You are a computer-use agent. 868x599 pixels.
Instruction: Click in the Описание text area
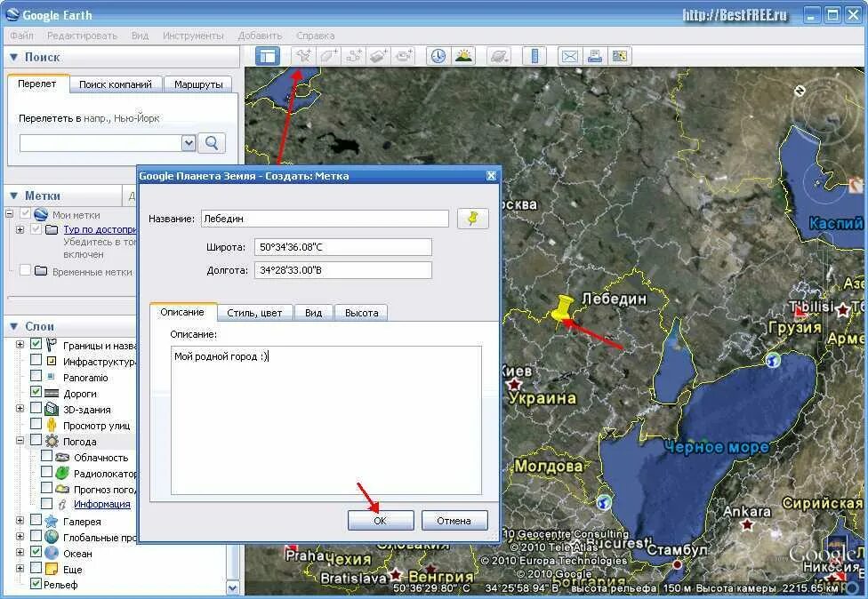point(326,420)
